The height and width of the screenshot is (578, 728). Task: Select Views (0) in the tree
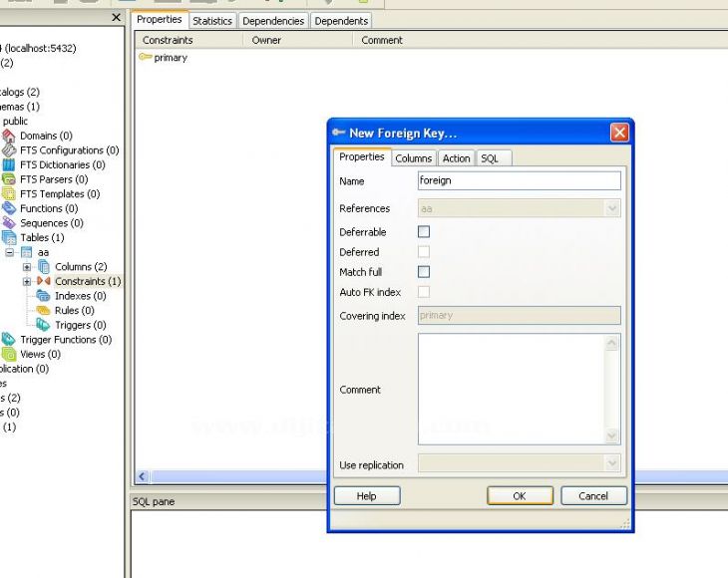(x=41, y=355)
